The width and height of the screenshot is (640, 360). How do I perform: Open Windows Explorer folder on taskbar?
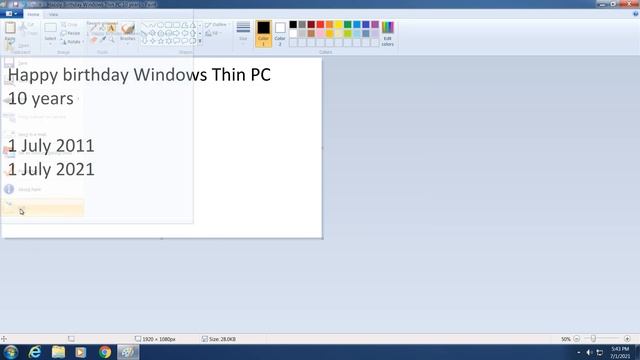tap(58, 352)
